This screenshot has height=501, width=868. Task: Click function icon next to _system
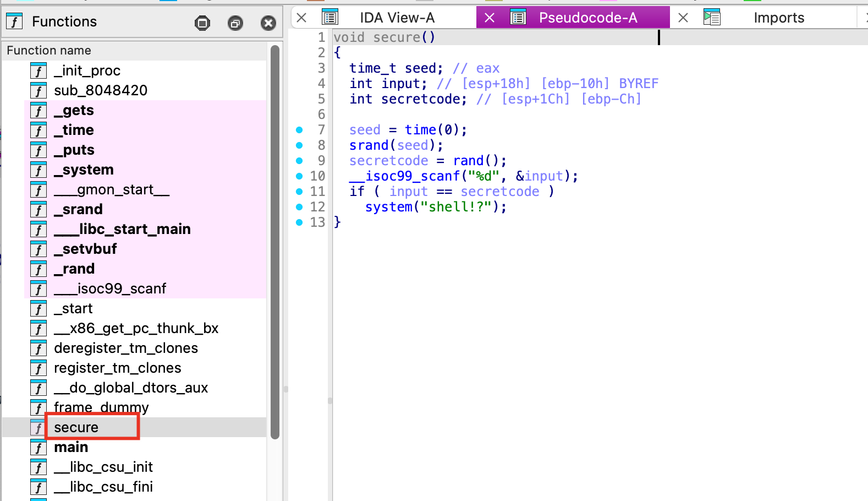click(x=38, y=170)
